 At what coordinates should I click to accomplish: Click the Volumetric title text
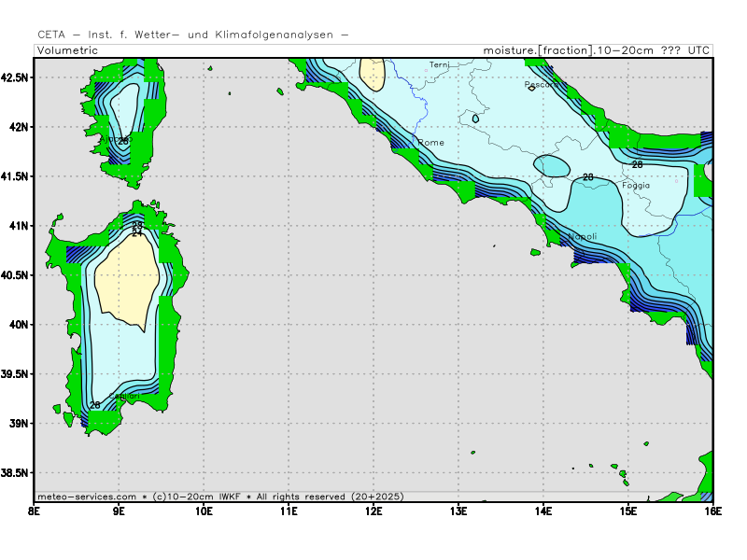[67, 50]
